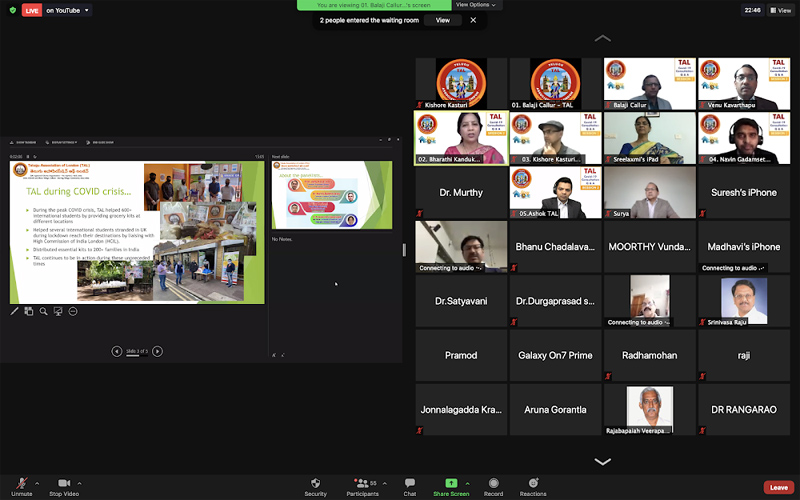Screen dimensions: 800x500
Task: Open the View layout button
Action: pyautogui.click(x=781, y=10)
